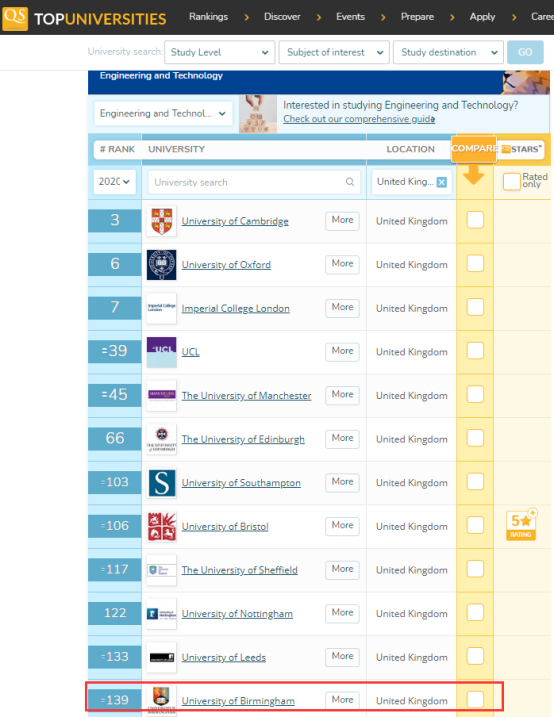Viewport: 554px width, 717px height.
Task: Click the UCL purple logo
Action: point(161,352)
